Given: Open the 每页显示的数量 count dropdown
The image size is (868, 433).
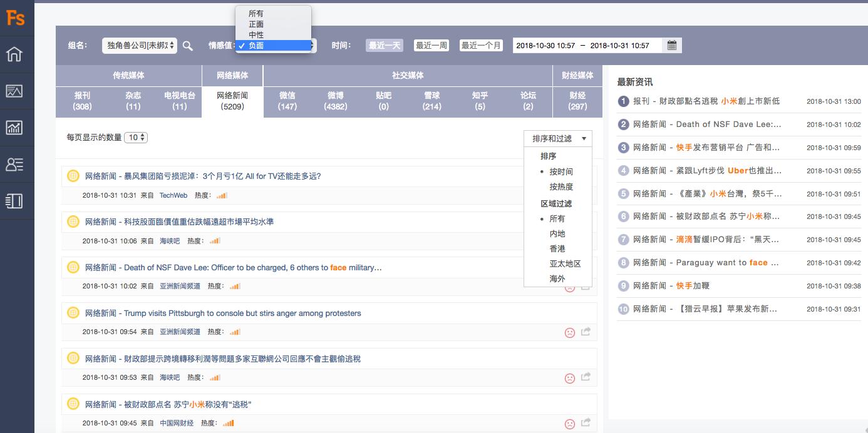Looking at the screenshot, I should click(136, 138).
